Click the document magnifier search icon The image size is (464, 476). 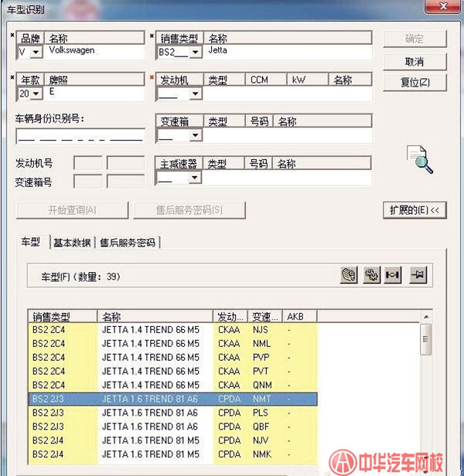420,160
